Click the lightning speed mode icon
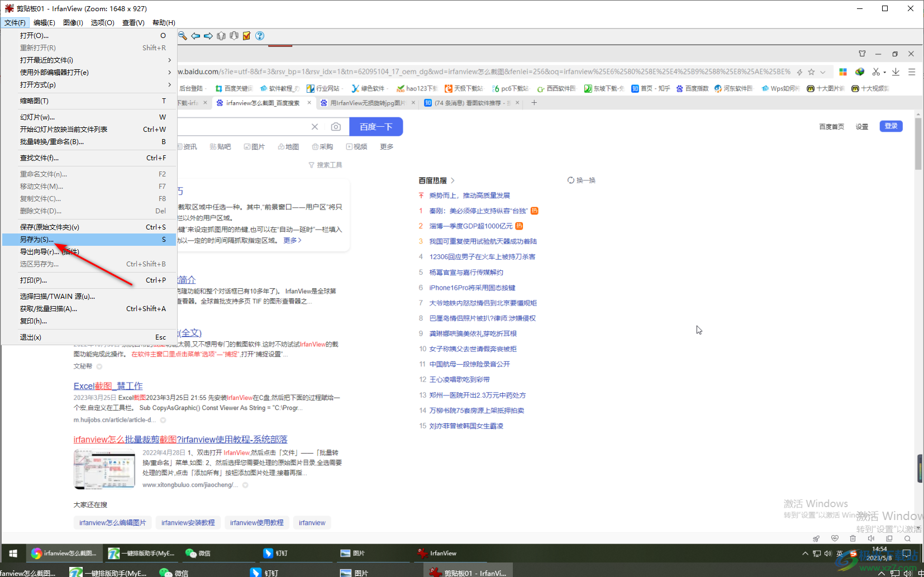 point(799,71)
